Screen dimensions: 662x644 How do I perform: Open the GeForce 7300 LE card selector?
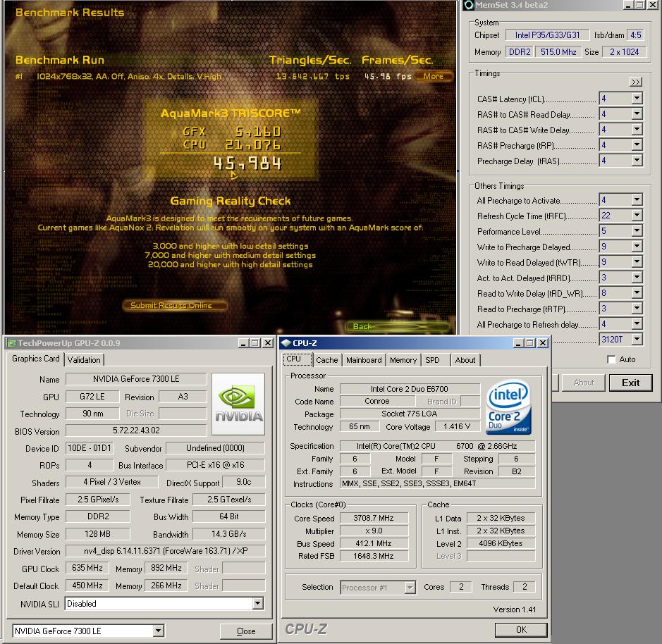(158, 631)
